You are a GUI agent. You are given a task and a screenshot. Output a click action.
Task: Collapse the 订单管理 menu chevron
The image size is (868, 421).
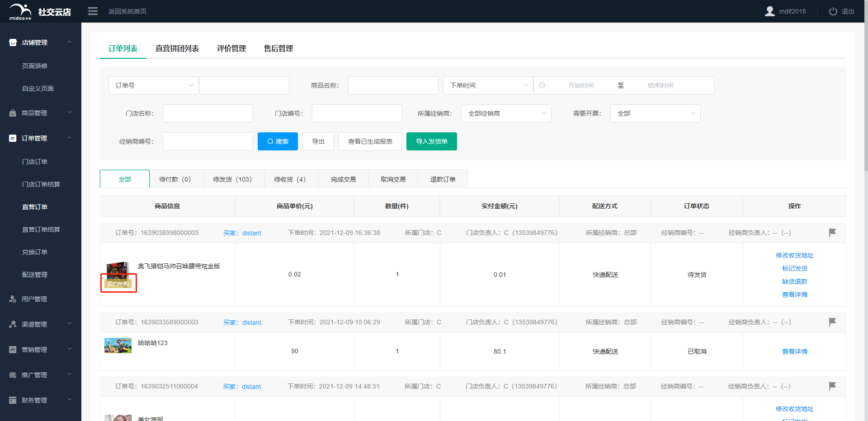pyautogui.click(x=70, y=138)
